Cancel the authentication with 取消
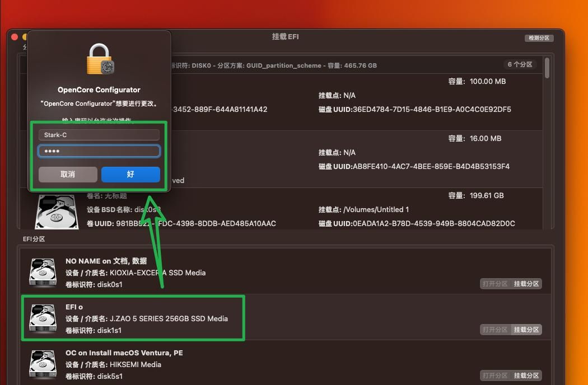The image size is (588, 385). click(68, 175)
